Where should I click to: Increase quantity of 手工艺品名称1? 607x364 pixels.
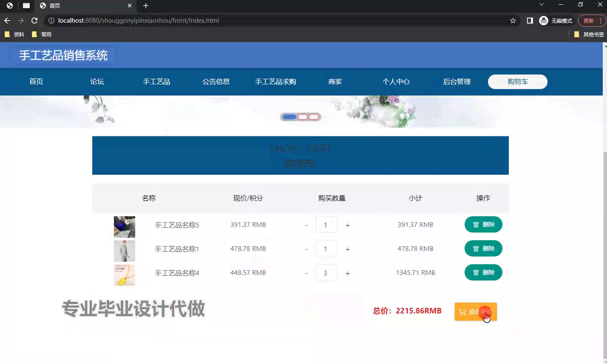(347, 249)
